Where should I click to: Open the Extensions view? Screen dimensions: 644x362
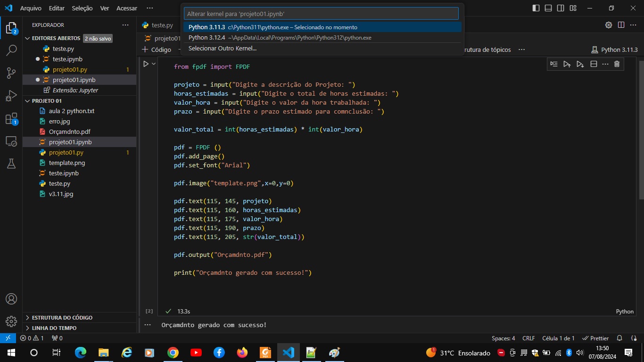tap(11, 119)
